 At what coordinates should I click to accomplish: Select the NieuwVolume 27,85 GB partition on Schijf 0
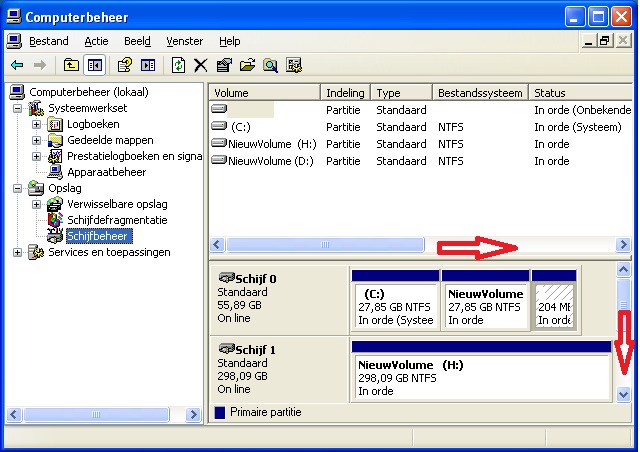coord(485,300)
